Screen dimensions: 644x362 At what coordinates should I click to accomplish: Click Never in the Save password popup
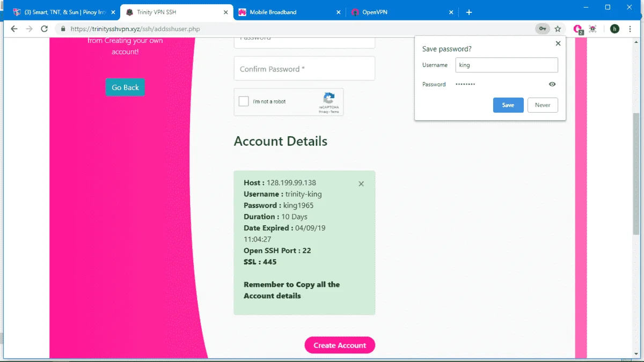point(543,105)
